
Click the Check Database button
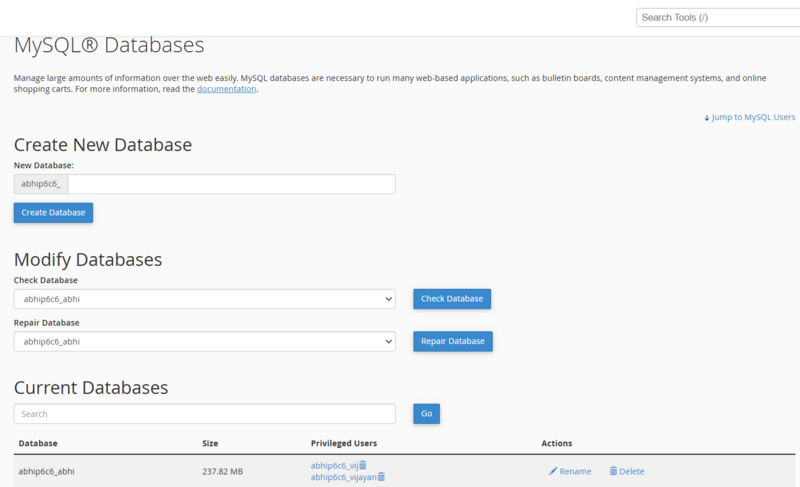452,299
